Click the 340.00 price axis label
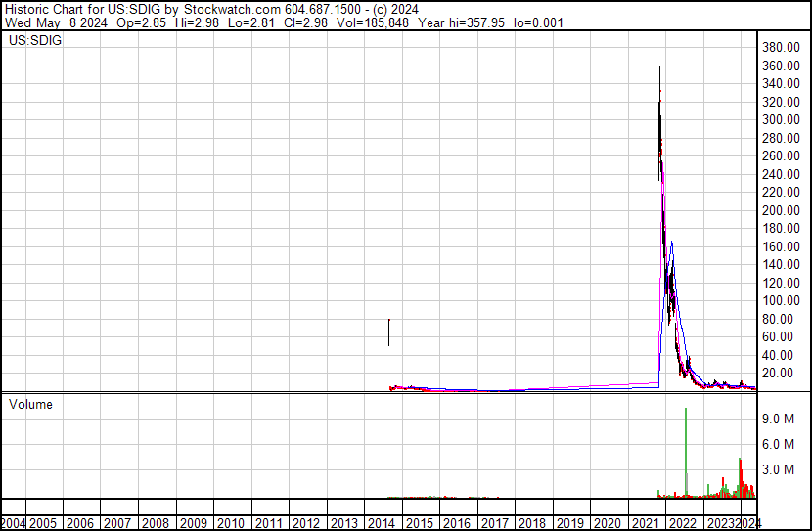812x531 pixels. (781, 83)
